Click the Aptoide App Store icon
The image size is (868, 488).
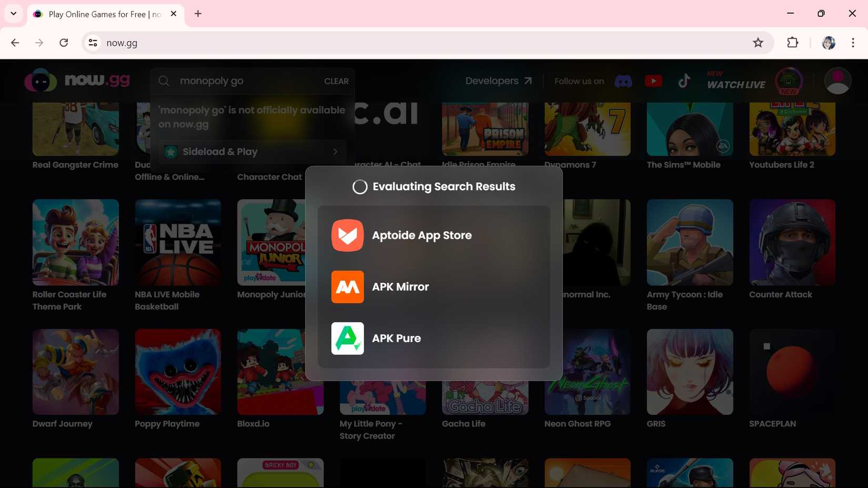(347, 236)
